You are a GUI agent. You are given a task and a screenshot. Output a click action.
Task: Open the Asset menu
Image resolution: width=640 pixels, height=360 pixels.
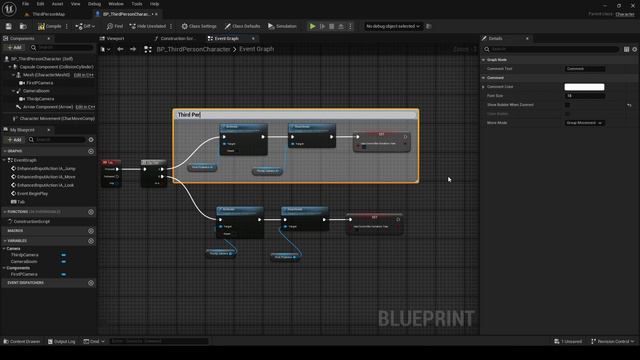pyautogui.click(x=58, y=4)
